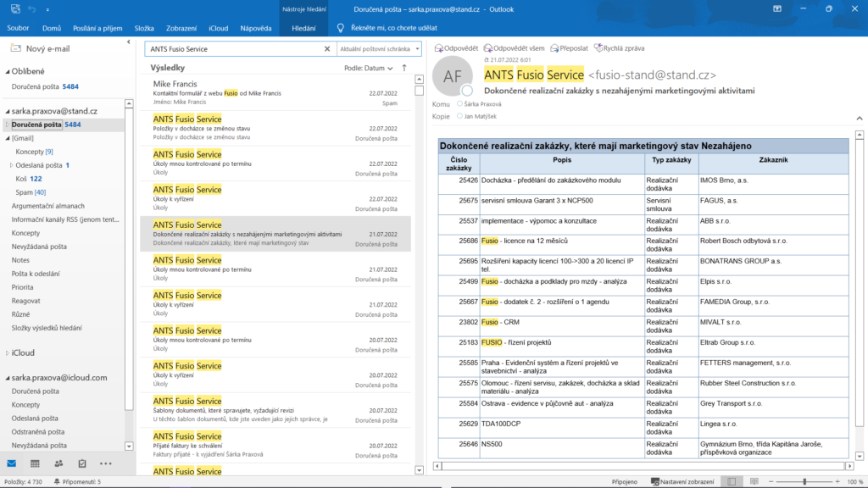Open the Podle: Datum sort dropdown
Screen dimensions: 868x488
click(x=369, y=68)
